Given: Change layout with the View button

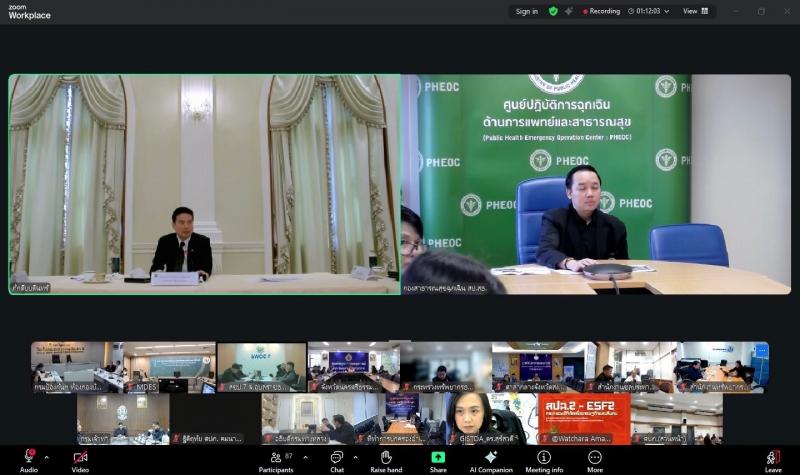Looking at the screenshot, I should point(695,11).
